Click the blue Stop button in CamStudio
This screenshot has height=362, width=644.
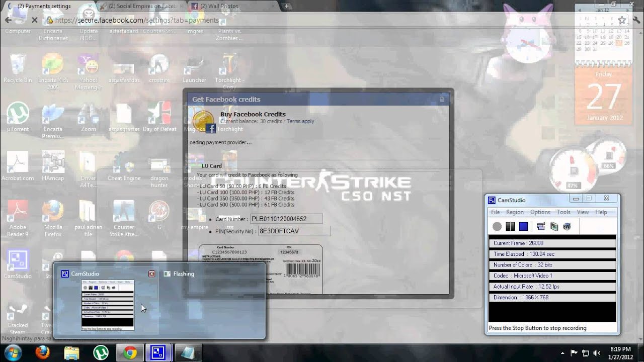pos(523,227)
